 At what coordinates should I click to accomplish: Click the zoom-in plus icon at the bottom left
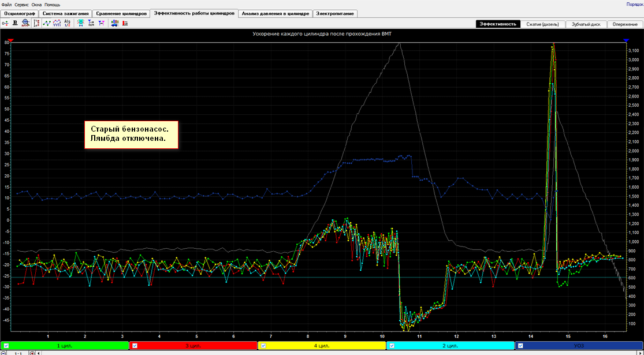pos(32,353)
